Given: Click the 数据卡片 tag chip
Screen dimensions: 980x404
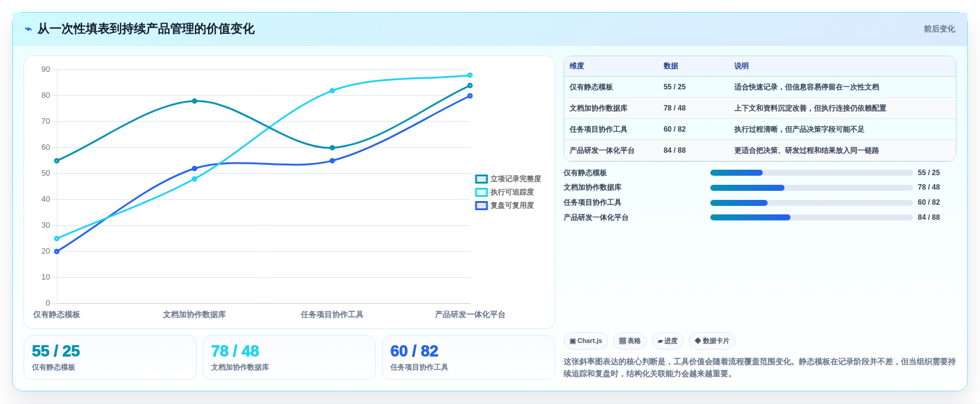Looking at the screenshot, I should pyautogui.click(x=712, y=341).
